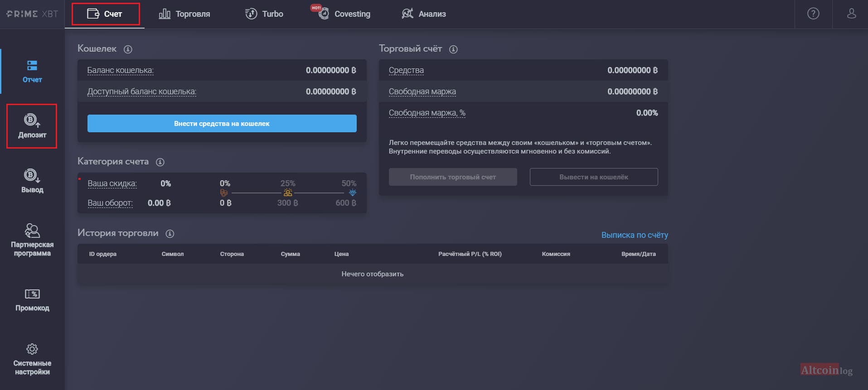The width and height of the screenshot is (868, 390).
Task: Click the Ваш оборот label
Action: pos(110,203)
